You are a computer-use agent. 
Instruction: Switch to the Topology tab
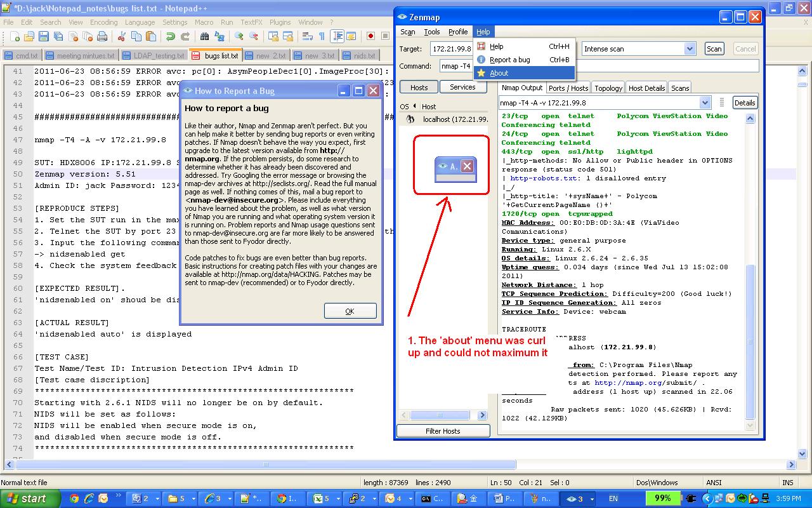coord(608,88)
